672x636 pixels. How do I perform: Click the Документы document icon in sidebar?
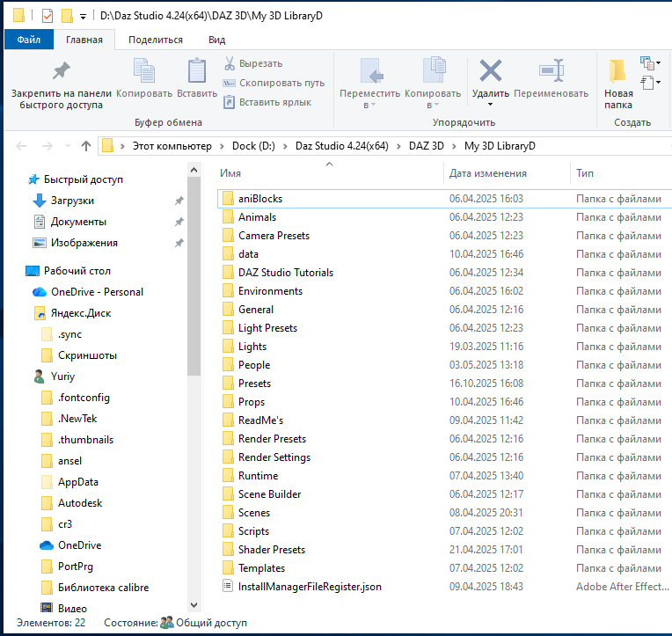point(40,222)
